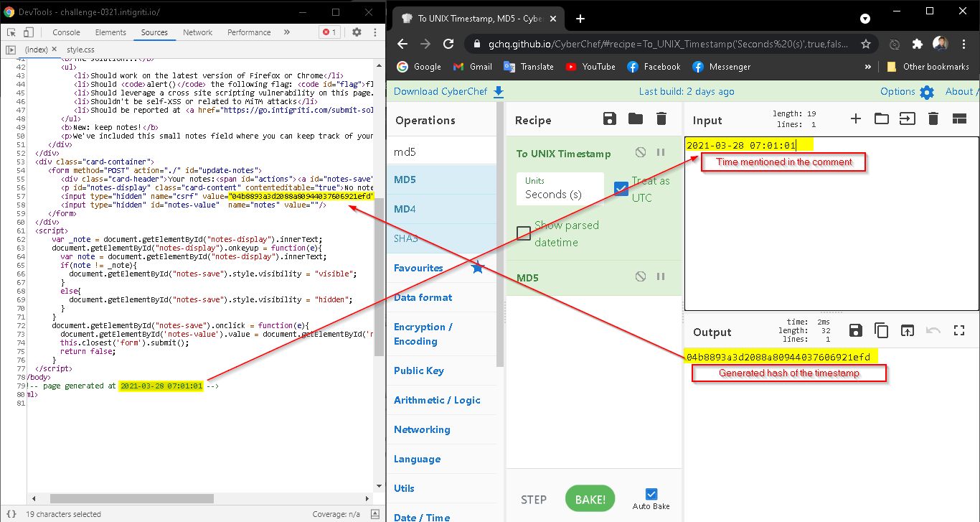Copy the output to clipboard
Screen dimensions: 980x522
tap(881, 331)
